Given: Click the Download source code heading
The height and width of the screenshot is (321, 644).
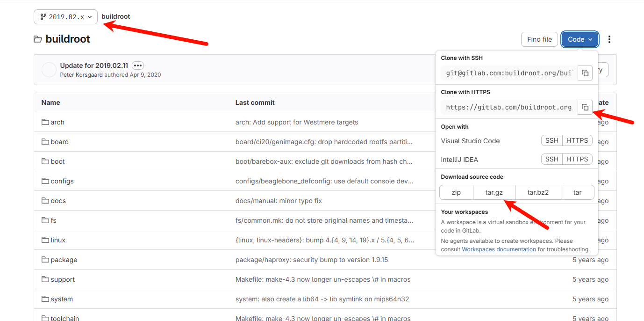Looking at the screenshot, I should [472, 177].
